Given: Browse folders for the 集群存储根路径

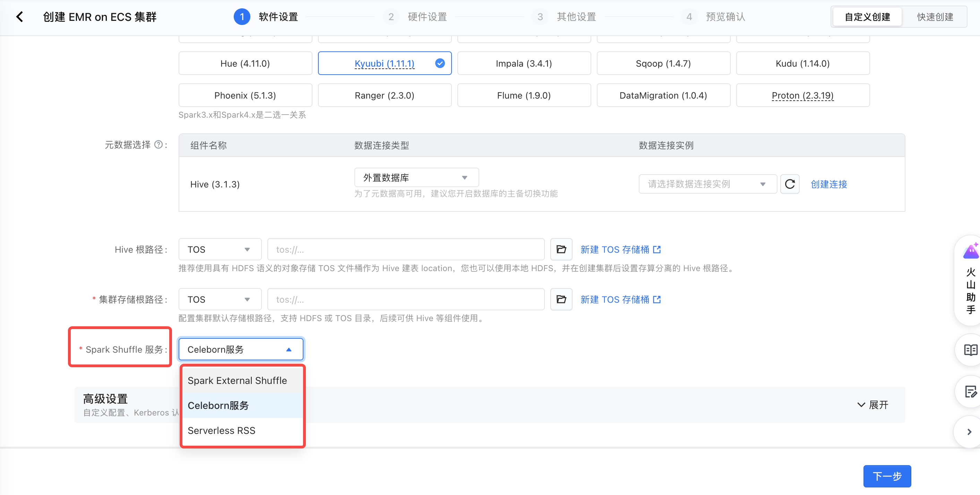Looking at the screenshot, I should point(561,299).
